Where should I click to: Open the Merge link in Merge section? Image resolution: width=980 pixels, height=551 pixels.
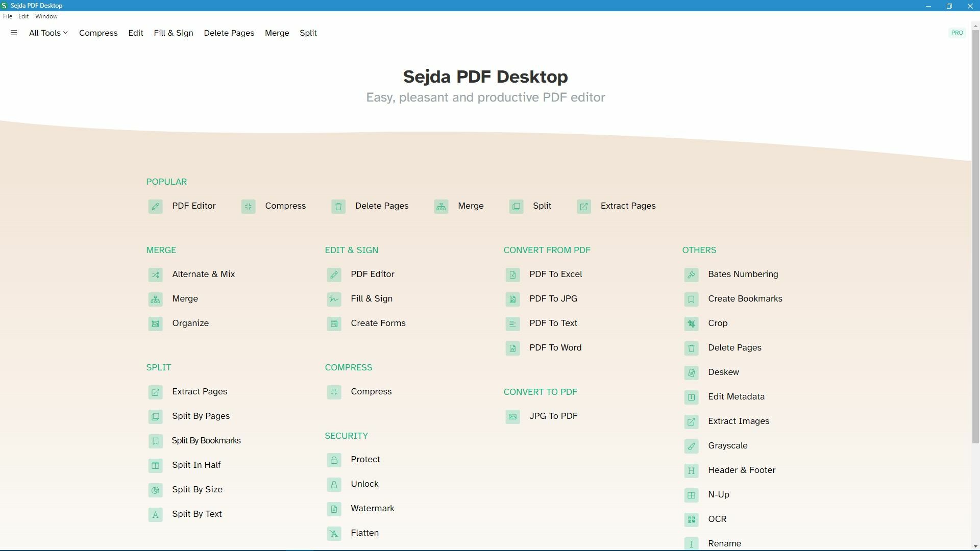185,299
